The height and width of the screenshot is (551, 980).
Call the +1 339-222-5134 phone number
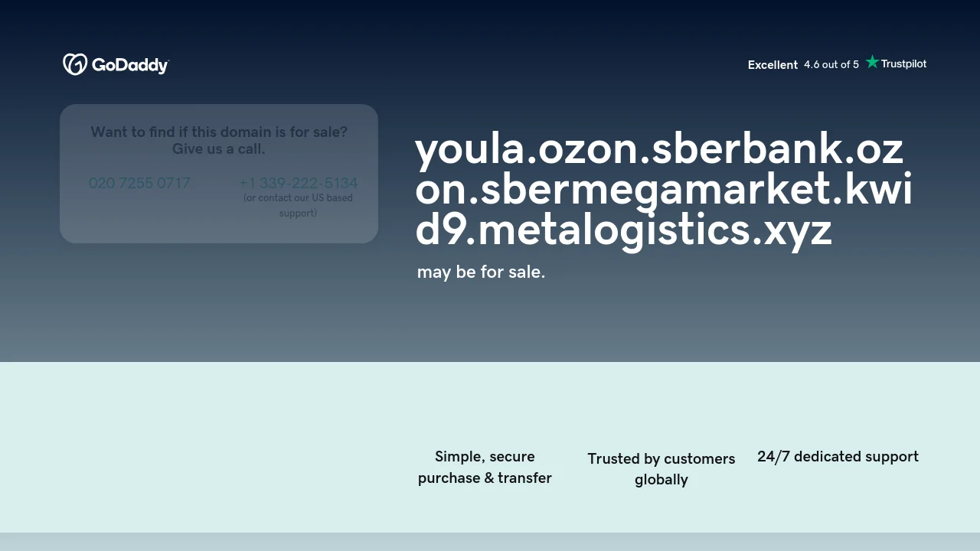298,183
